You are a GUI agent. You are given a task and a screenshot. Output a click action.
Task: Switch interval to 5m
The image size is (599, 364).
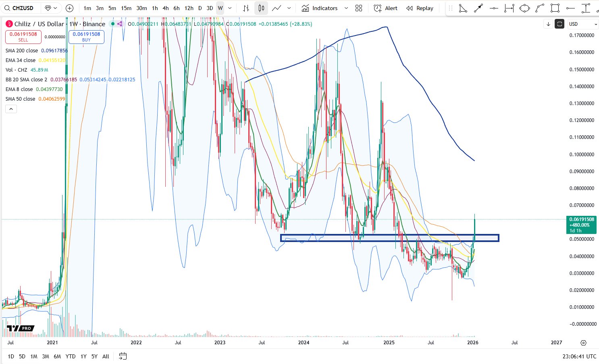point(112,8)
